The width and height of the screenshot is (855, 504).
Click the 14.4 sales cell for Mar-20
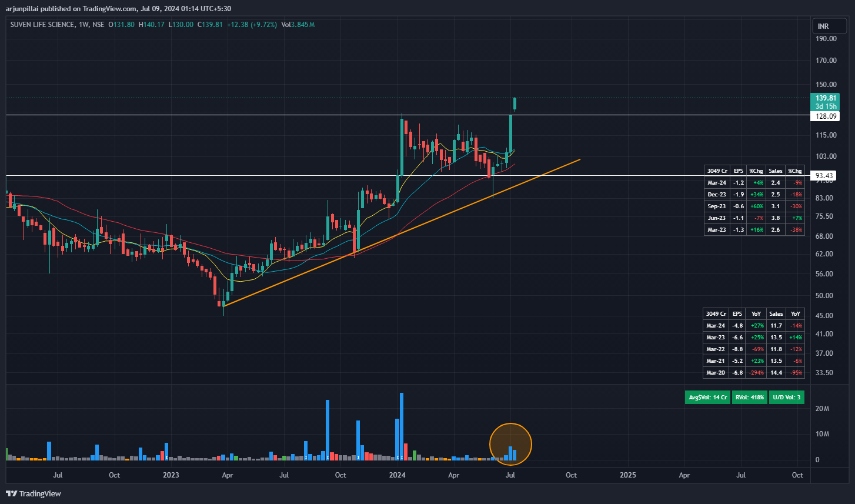tap(776, 372)
